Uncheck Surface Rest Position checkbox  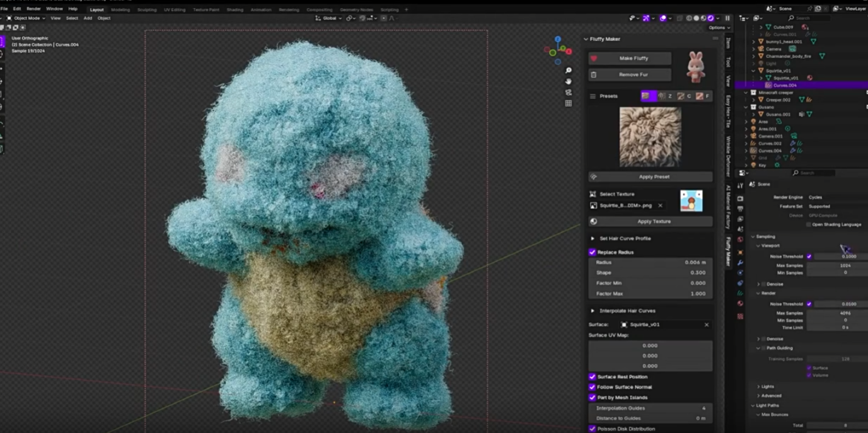tap(592, 377)
